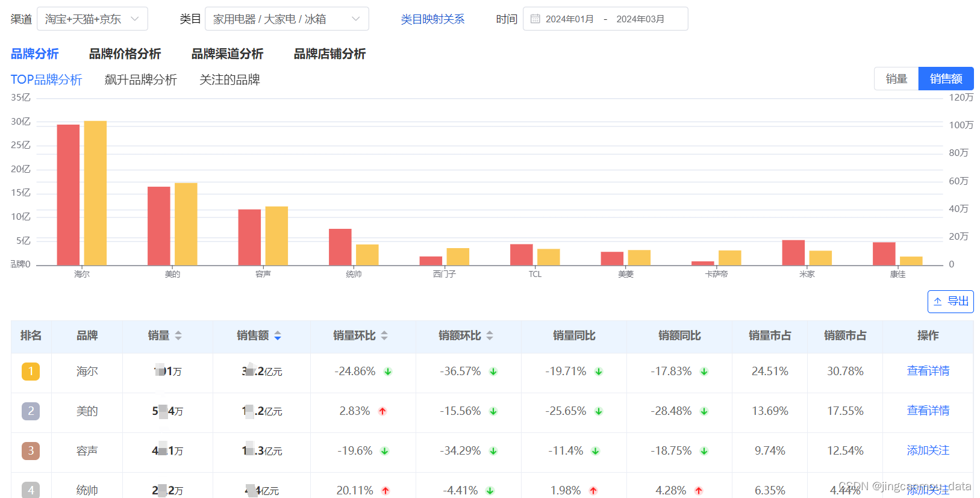This screenshot has width=980, height=498.
Task: Click down arrow beside -15.56%
Action: click(493, 411)
